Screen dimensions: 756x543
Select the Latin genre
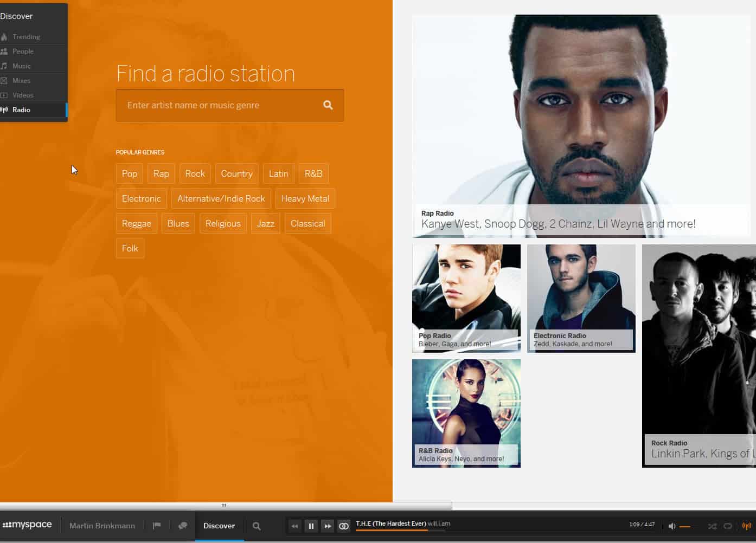click(279, 173)
